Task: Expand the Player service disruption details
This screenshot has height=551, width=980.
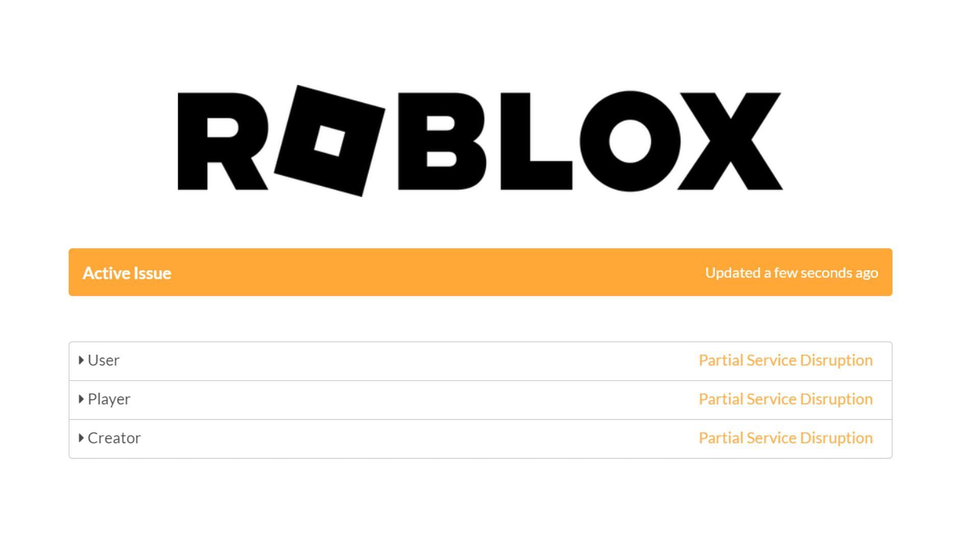Action: (x=82, y=398)
